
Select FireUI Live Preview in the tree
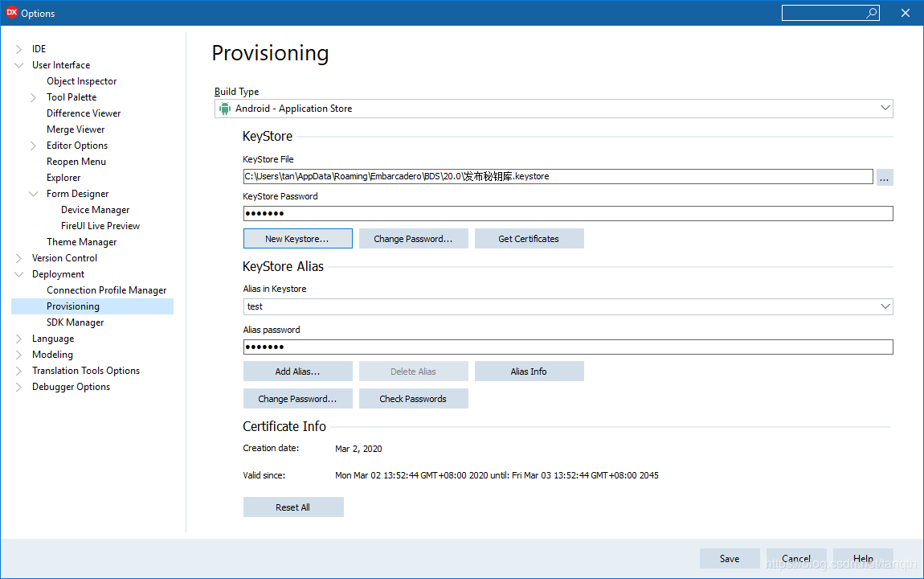(100, 226)
